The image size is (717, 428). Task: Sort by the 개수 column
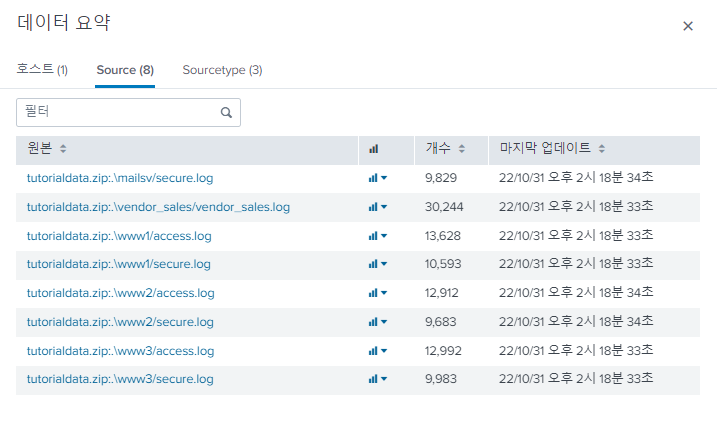pos(445,148)
